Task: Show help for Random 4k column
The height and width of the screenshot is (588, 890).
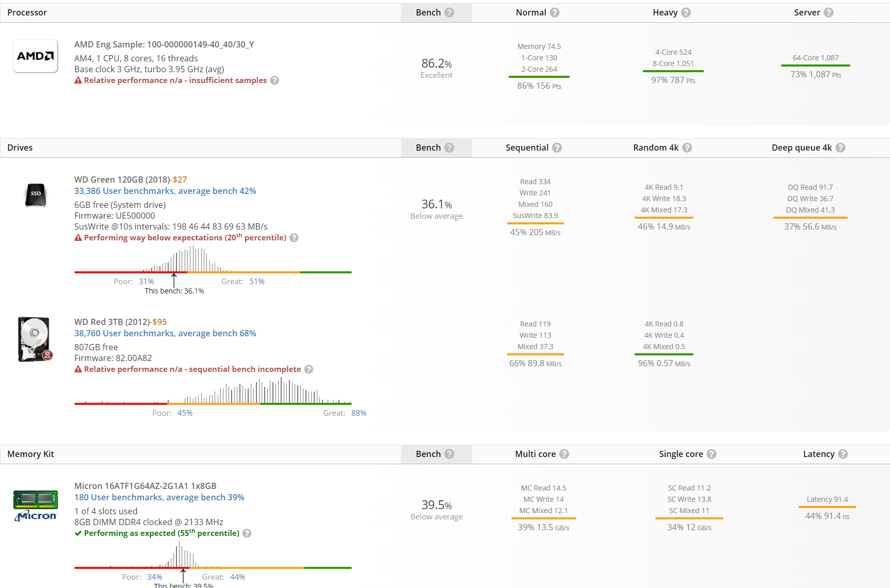Action: click(687, 148)
